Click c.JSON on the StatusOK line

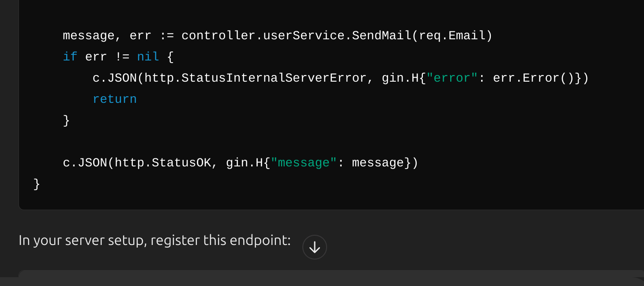click(x=85, y=163)
